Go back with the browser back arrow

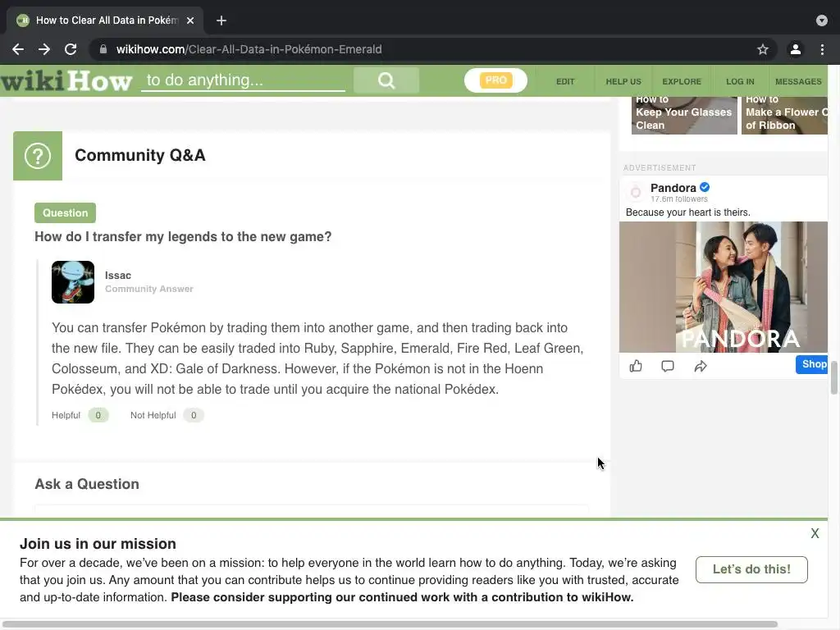(x=18, y=49)
